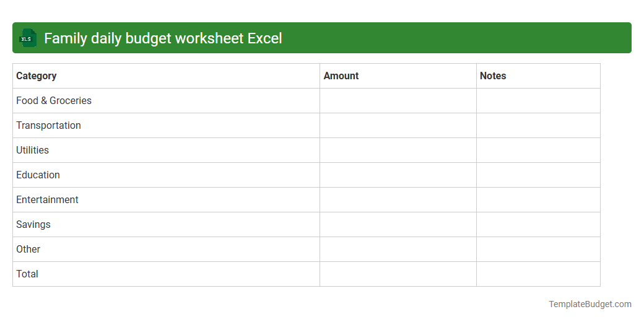This screenshot has height=322, width=644.
Task: Click Notes cell for Transportation
Action: coord(538,125)
